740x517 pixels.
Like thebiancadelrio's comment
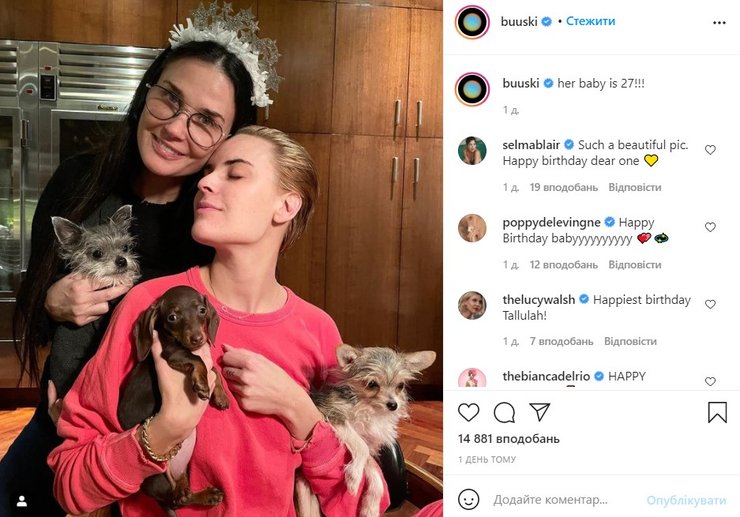point(710,381)
